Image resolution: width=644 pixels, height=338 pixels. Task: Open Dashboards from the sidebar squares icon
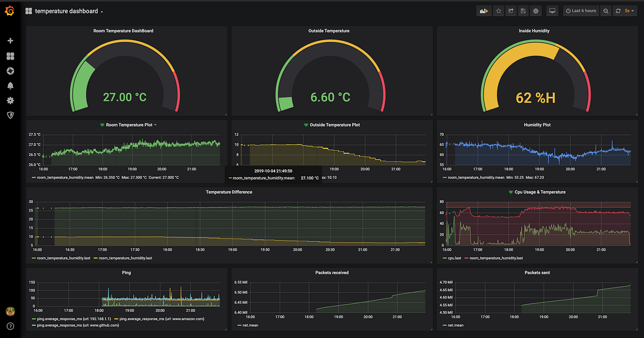pyautogui.click(x=10, y=55)
